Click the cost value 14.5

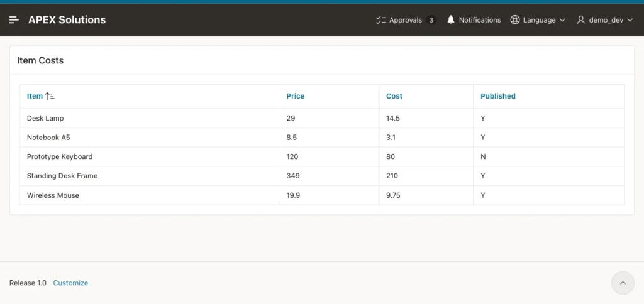coord(393,118)
